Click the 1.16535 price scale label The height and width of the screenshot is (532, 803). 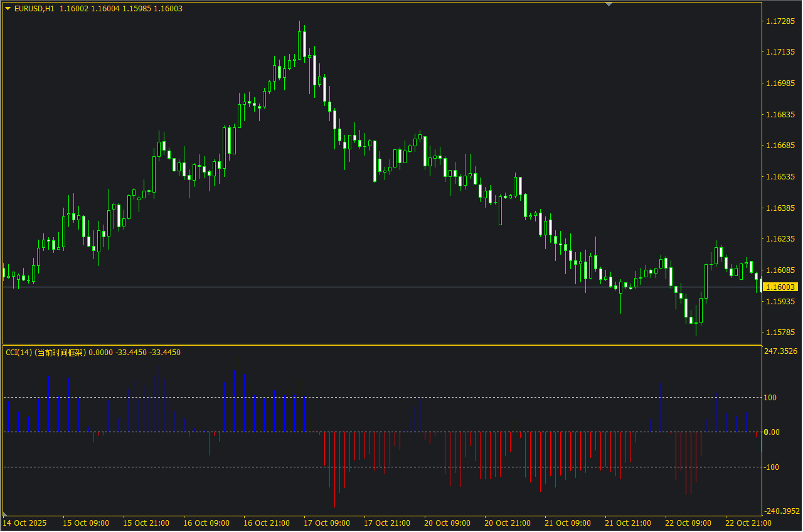tap(780, 177)
